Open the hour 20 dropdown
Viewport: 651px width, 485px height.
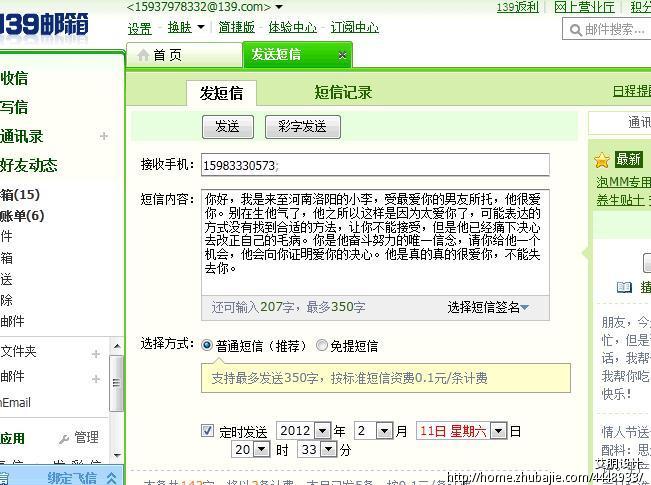(x=262, y=450)
